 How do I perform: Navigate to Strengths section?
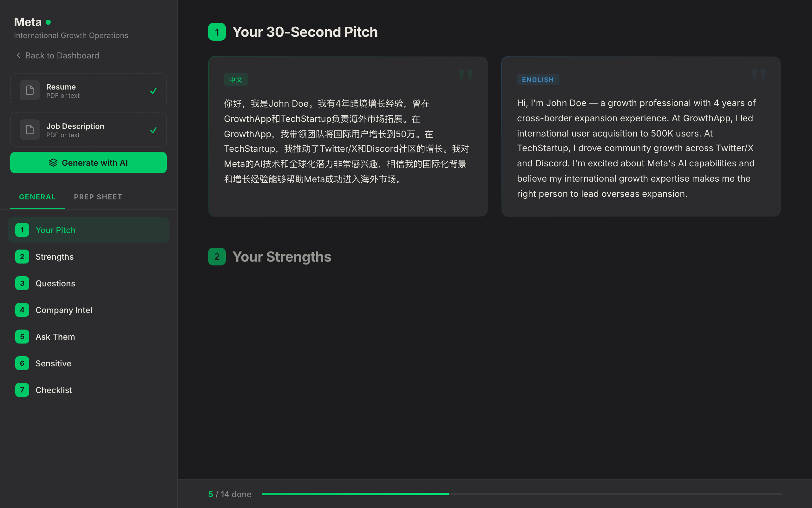click(88, 257)
